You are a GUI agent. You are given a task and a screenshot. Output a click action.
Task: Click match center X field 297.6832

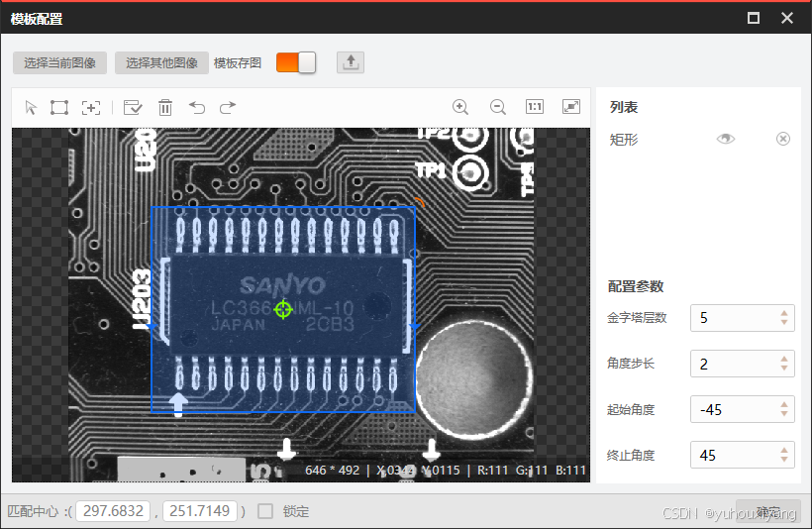pyautogui.click(x=113, y=511)
